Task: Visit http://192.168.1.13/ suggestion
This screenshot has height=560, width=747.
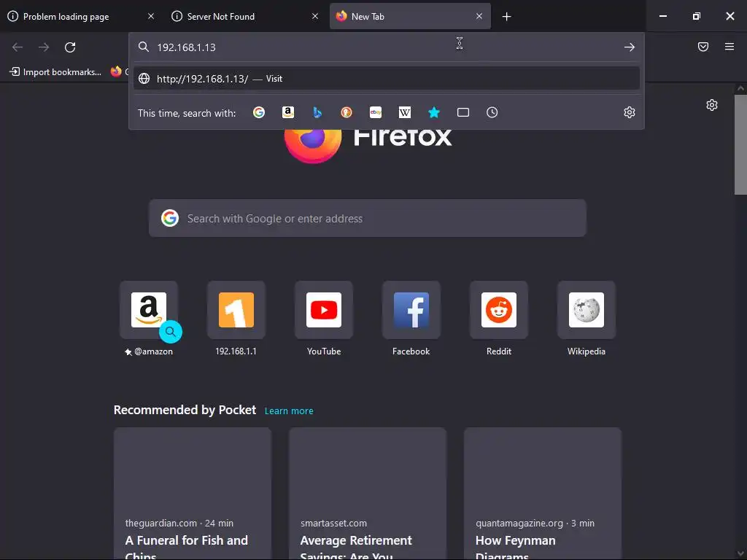Action: 387,79
